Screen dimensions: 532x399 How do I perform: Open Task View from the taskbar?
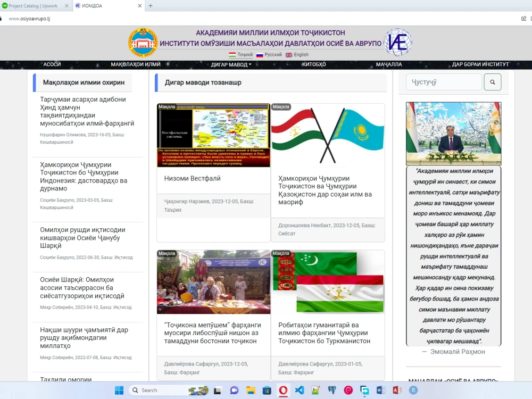click(x=218, y=390)
